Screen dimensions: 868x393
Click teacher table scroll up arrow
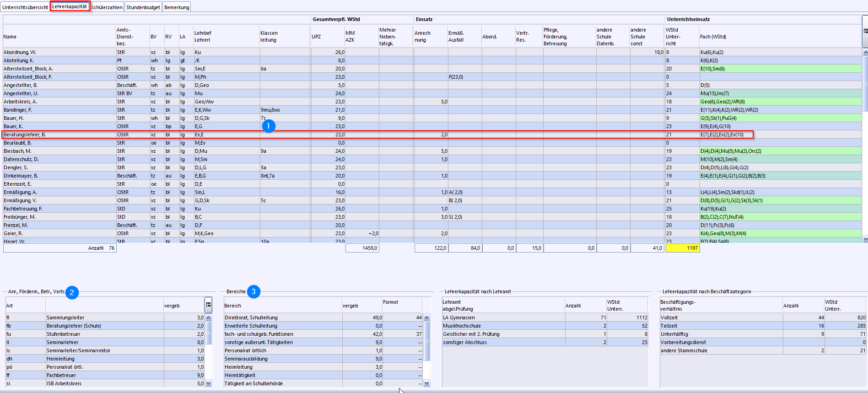coord(865,52)
